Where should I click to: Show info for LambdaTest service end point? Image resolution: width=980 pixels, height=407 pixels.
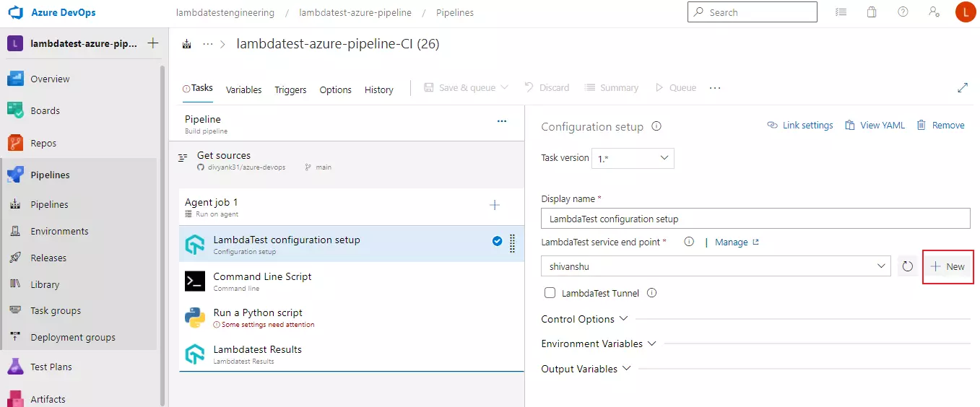click(689, 242)
